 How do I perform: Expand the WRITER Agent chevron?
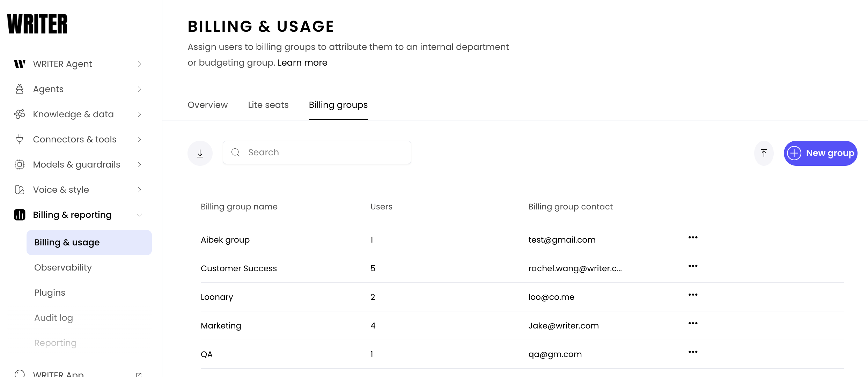[139, 64]
